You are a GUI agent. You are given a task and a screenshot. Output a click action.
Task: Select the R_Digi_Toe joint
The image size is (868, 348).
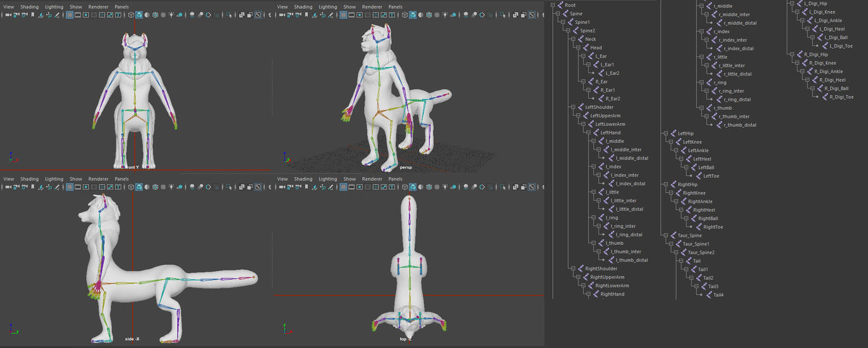[841, 96]
